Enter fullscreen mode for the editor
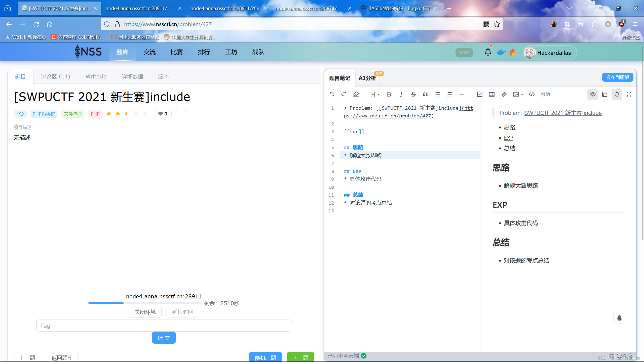This screenshot has height=362, width=644. [628, 94]
